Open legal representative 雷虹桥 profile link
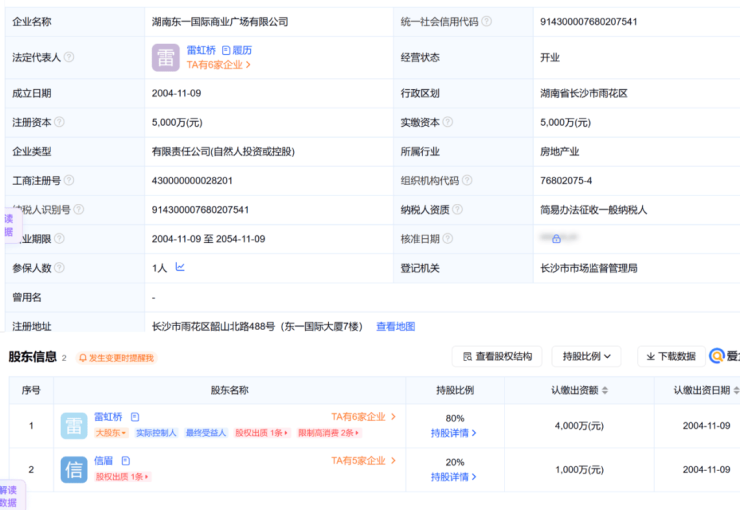Screen dimensions: 740x510 pyautogui.click(x=201, y=50)
